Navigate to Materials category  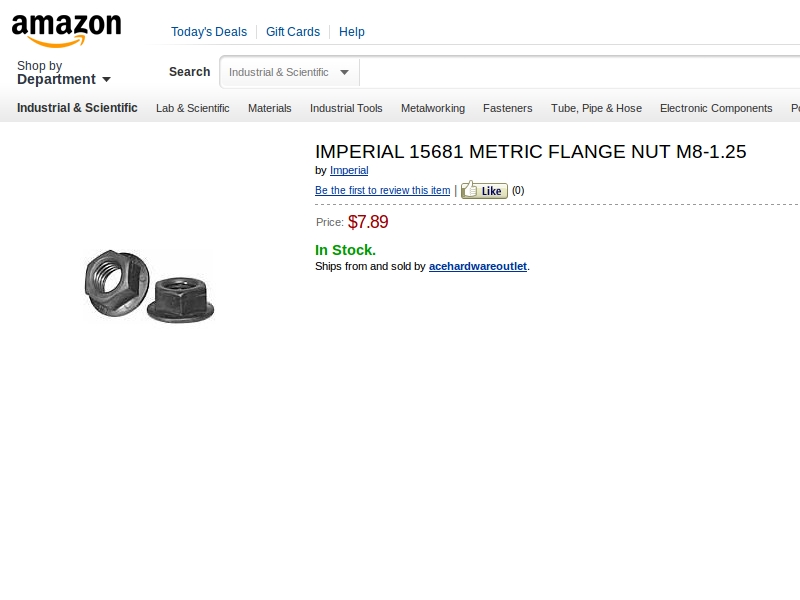click(270, 108)
